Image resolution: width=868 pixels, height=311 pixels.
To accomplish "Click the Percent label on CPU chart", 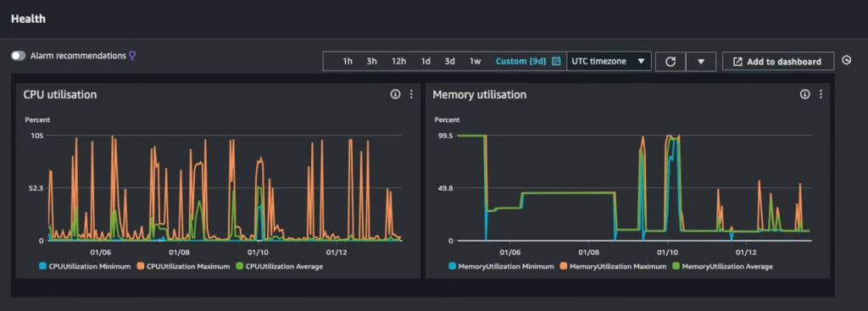I will [x=37, y=119].
